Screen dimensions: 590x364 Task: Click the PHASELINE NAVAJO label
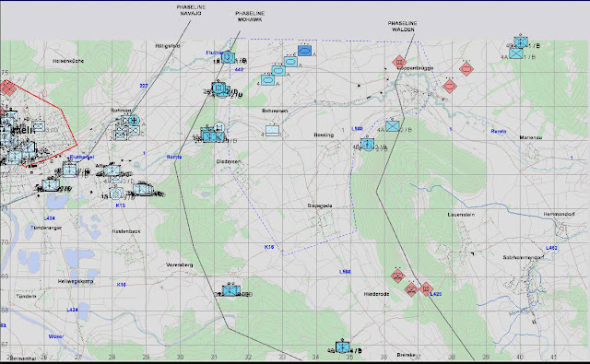coord(191,10)
